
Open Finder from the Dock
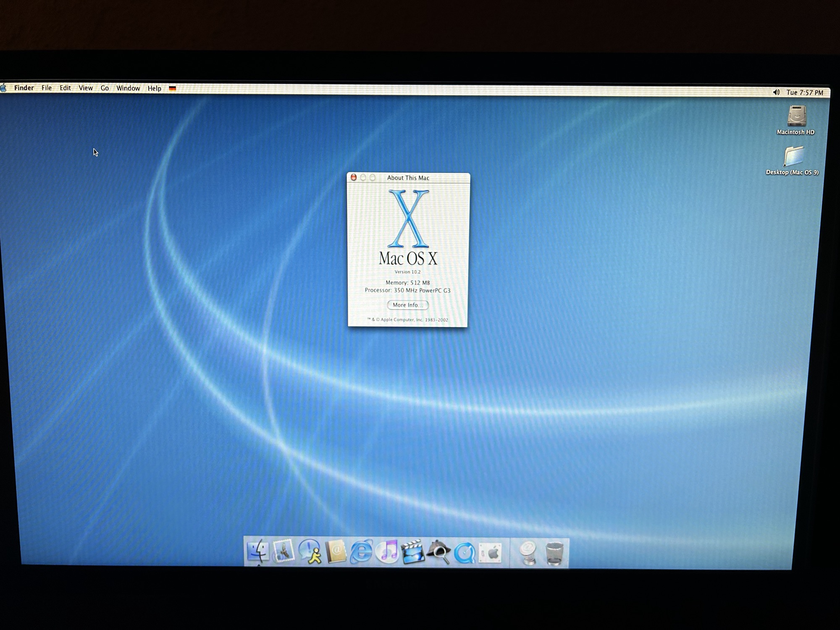coord(257,551)
